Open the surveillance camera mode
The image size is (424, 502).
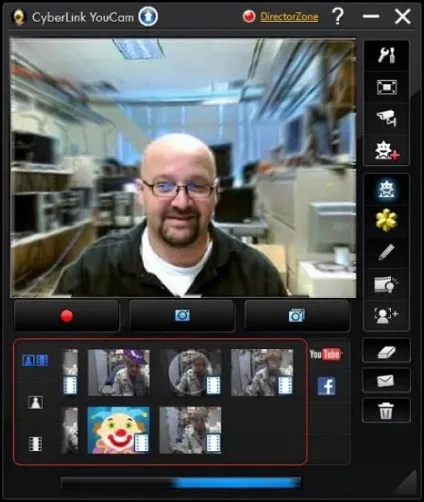click(x=387, y=118)
